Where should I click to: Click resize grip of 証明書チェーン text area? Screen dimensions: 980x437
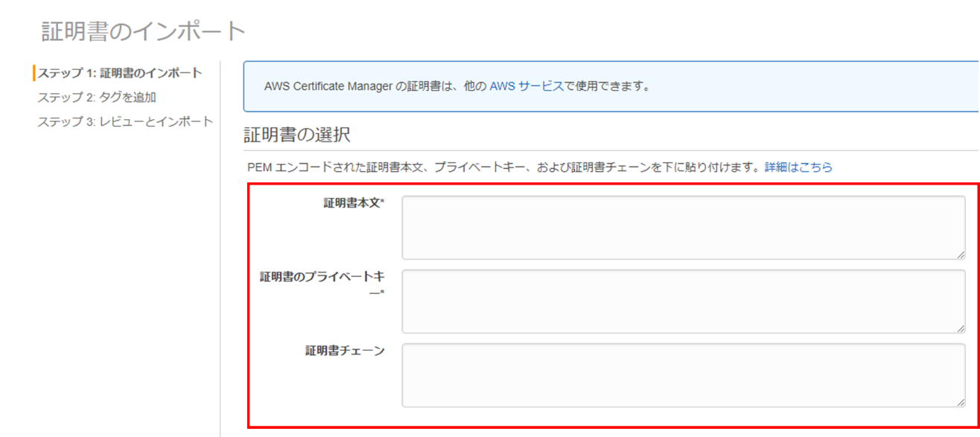pyautogui.click(x=961, y=402)
